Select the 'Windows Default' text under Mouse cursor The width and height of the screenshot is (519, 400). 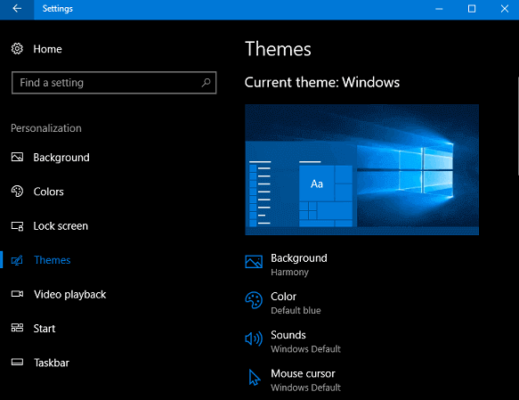(306, 388)
